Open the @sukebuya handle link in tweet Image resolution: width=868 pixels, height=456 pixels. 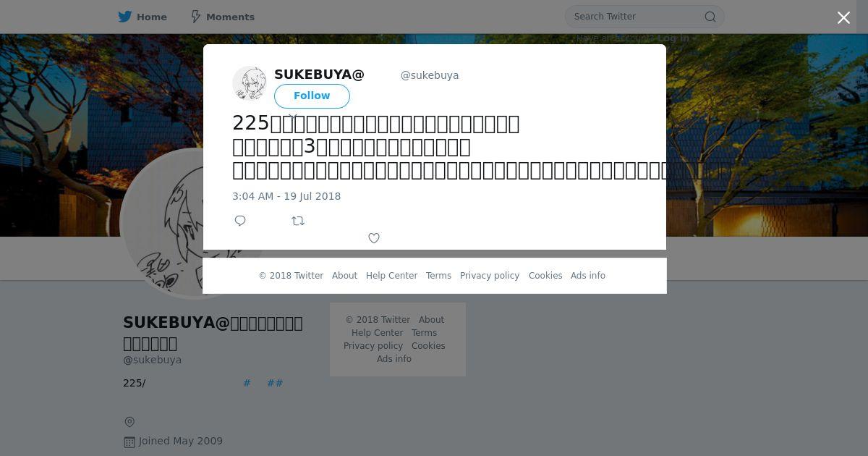click(430, 75)
